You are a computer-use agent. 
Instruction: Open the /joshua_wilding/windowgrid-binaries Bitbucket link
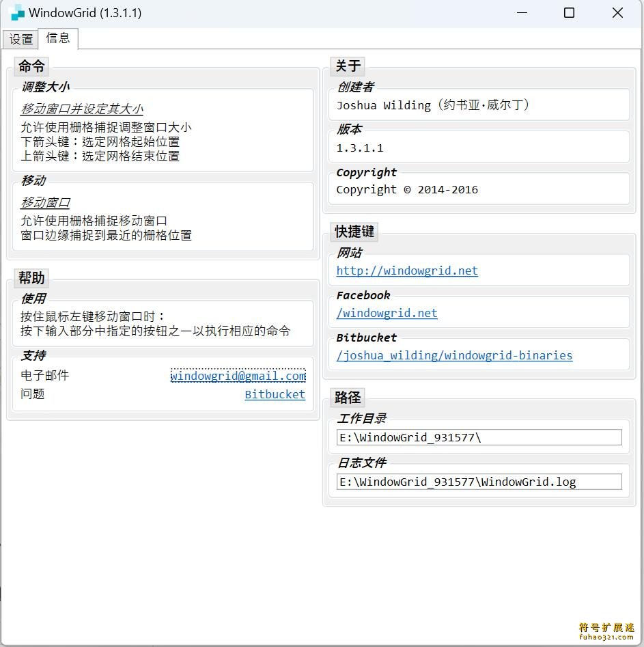click(454, 356)
